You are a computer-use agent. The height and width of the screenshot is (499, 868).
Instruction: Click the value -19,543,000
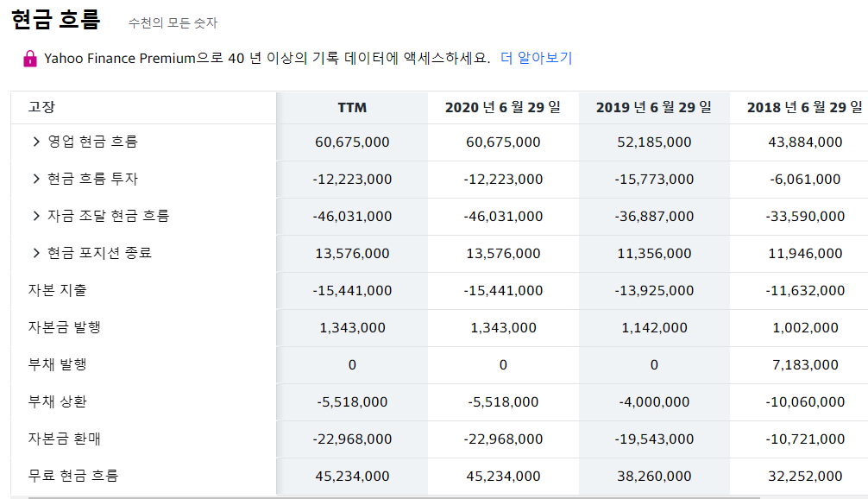tap(654, 439)
